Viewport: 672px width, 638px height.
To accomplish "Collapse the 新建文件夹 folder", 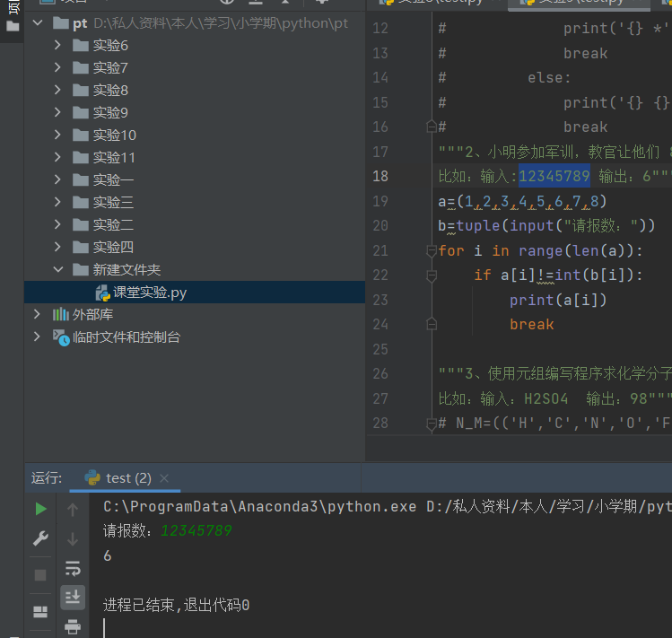I will click(x=57, y=270).
